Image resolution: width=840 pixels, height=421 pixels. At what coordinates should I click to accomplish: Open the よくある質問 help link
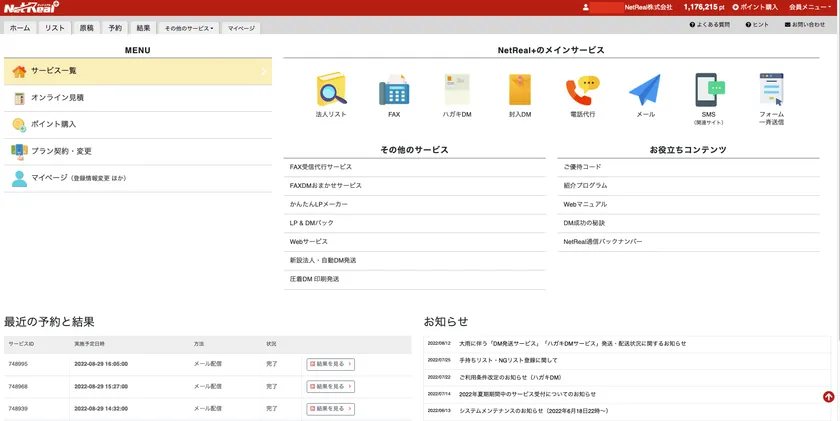(710, 24)
